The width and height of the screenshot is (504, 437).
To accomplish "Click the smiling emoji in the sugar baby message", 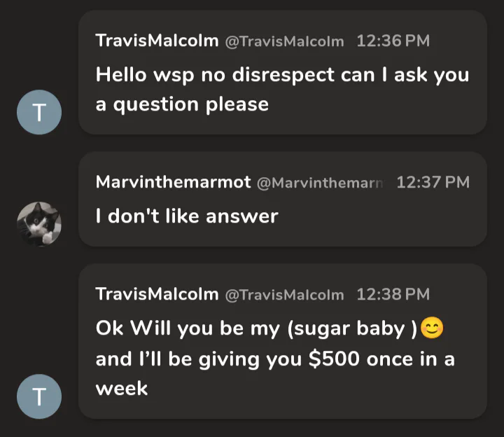I will coord(432,328).
